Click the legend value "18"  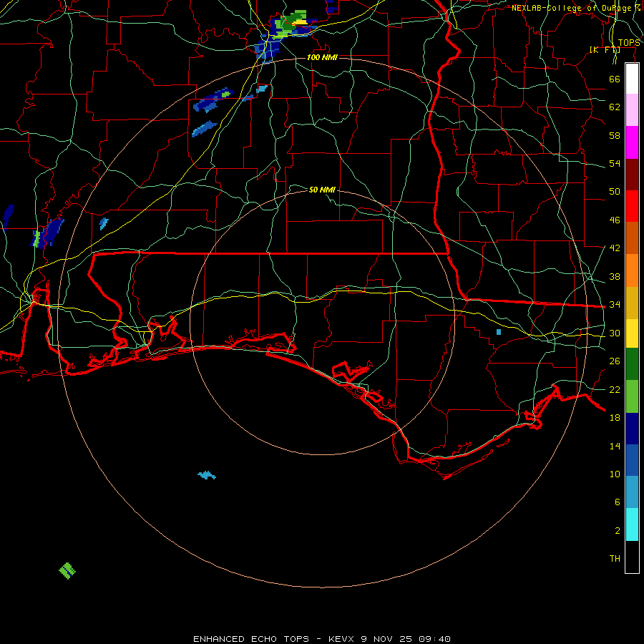coord(615,418)
